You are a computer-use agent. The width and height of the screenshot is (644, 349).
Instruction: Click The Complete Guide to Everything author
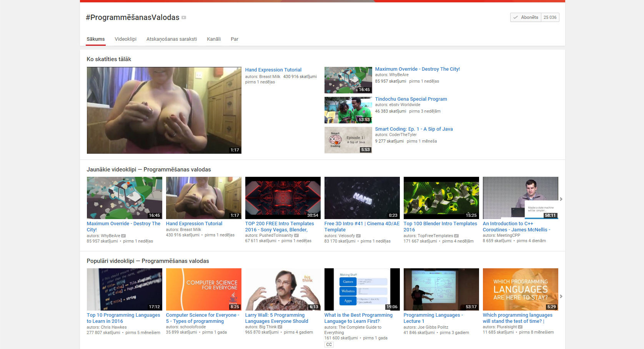(x=353, y=330)
